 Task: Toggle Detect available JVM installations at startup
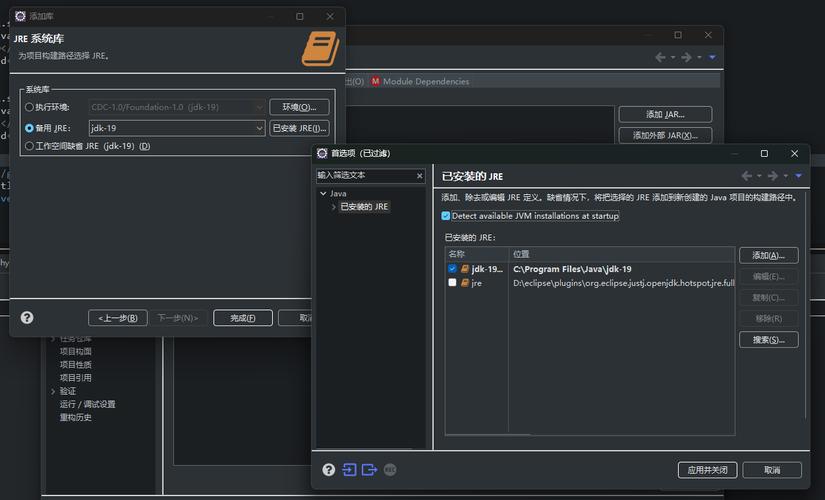point(446,216)
